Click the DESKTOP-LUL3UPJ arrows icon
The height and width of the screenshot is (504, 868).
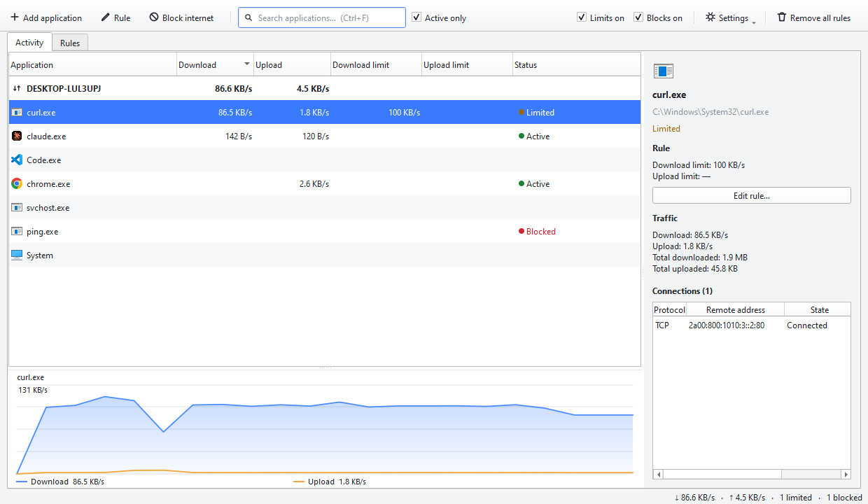(x=17, y=89)
